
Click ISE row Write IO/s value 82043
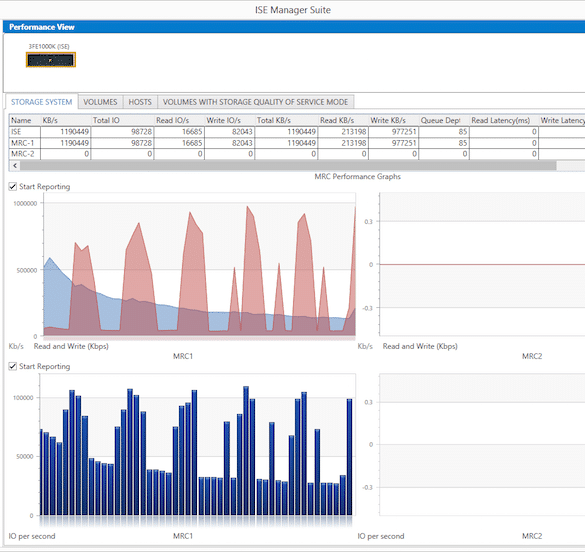[x=229, y=132]
